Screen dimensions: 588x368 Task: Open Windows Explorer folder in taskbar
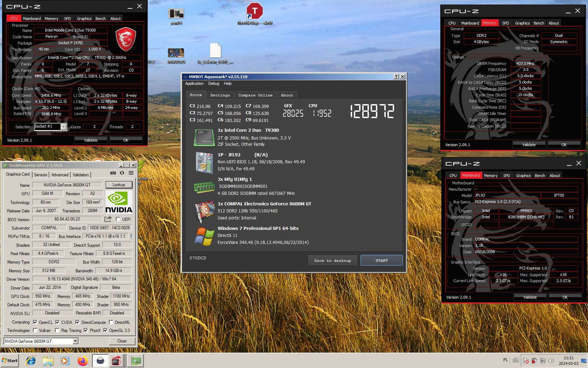coord(48,361)
